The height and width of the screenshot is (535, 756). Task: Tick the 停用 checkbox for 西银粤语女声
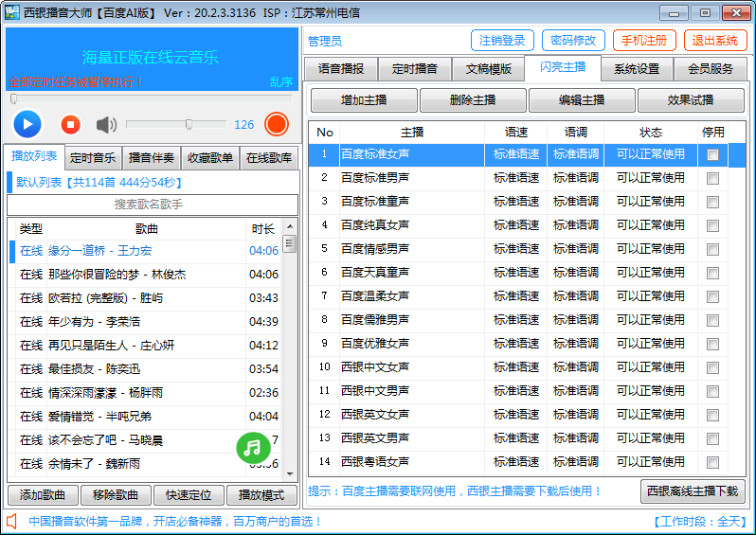point(712,462)
